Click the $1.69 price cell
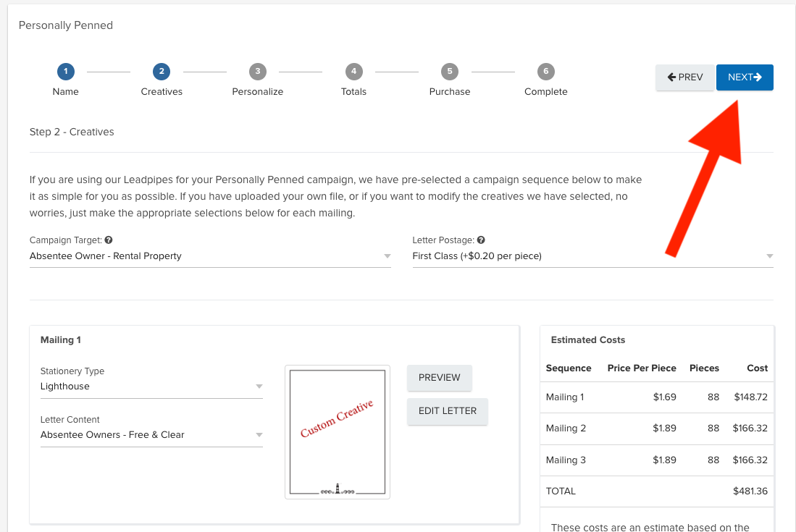The width and height of the screenshot is (796, 532). coord(664,397)
